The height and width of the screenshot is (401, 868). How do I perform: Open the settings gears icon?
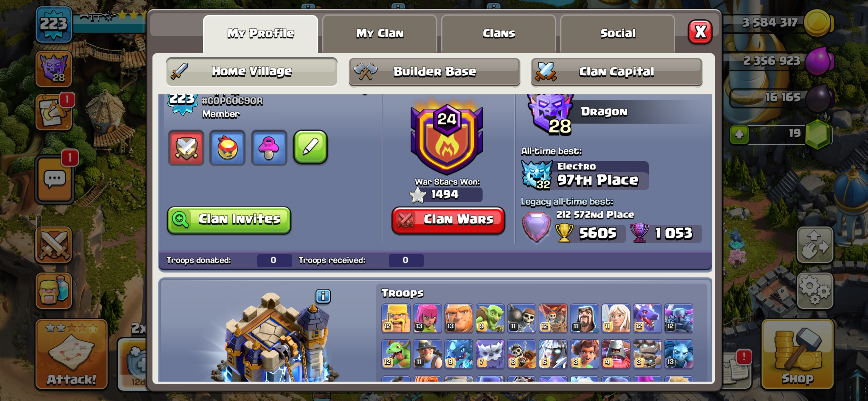[x=815, y=291]
